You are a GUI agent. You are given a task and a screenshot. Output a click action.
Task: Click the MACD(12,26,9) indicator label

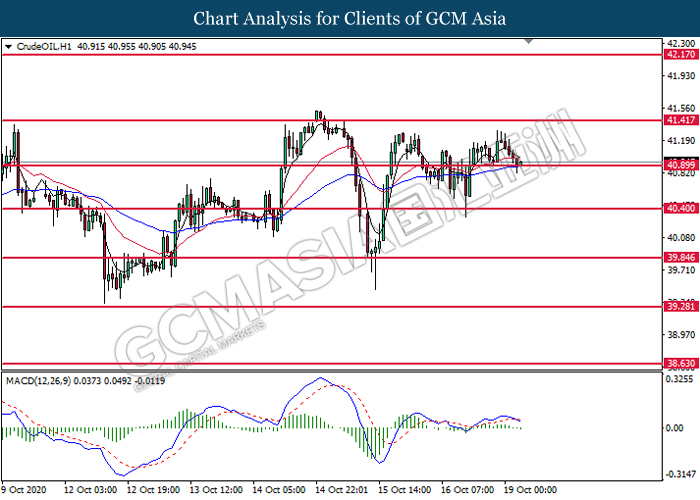click(x=38, y=381)
